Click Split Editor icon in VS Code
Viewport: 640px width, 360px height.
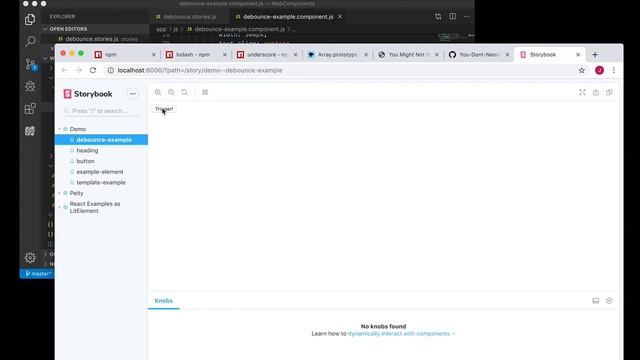(x=453, y=16)
